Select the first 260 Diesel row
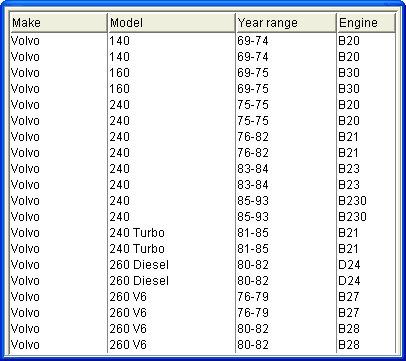 (203, 265)
